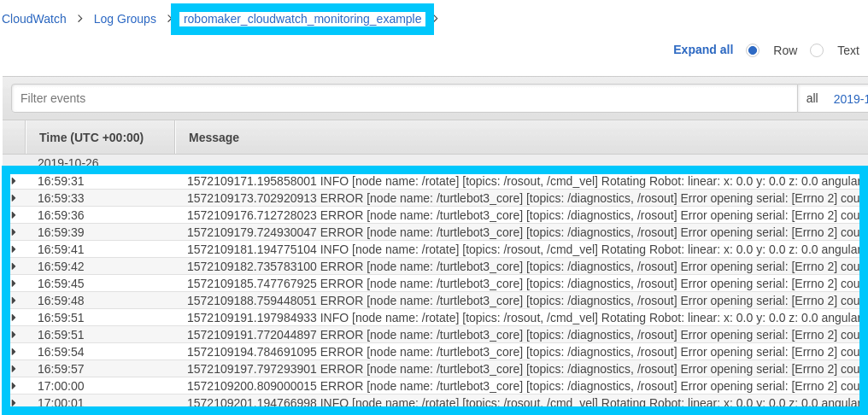The height and width of the screenshot is (415, 868).
Task: Expand the 16:59:36 ERROR log row
Action: (x=14, y=215)
